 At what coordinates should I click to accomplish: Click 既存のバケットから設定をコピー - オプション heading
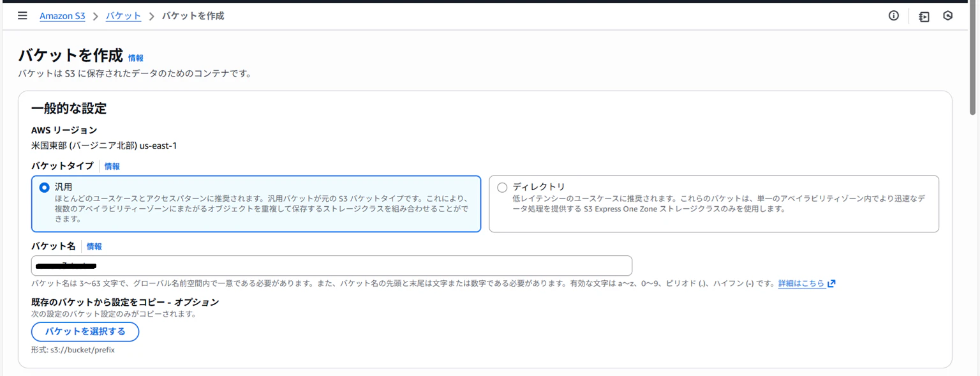[x=125, y=302]
